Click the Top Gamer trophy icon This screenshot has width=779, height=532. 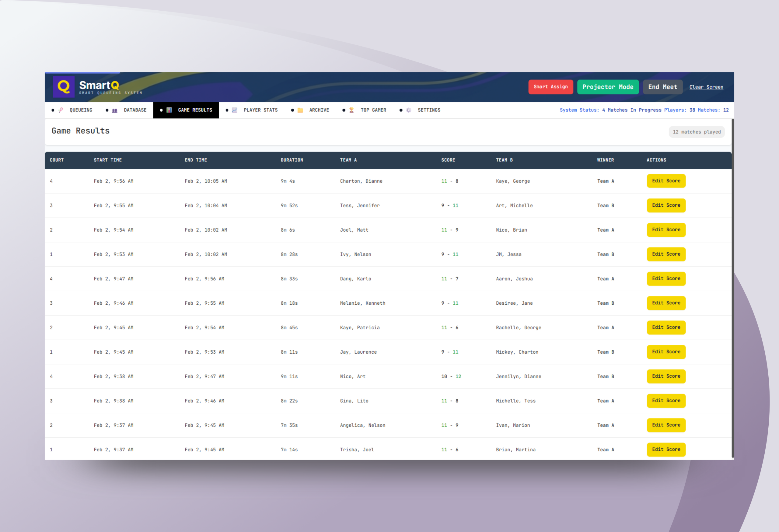point(352,110)
